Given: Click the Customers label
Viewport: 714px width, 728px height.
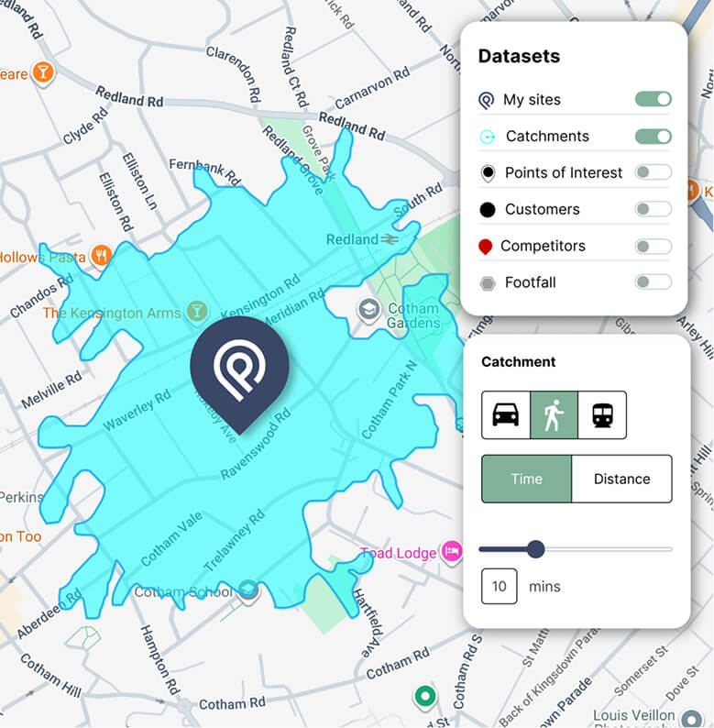Looking at the screenshot, I should pos(543,209).
